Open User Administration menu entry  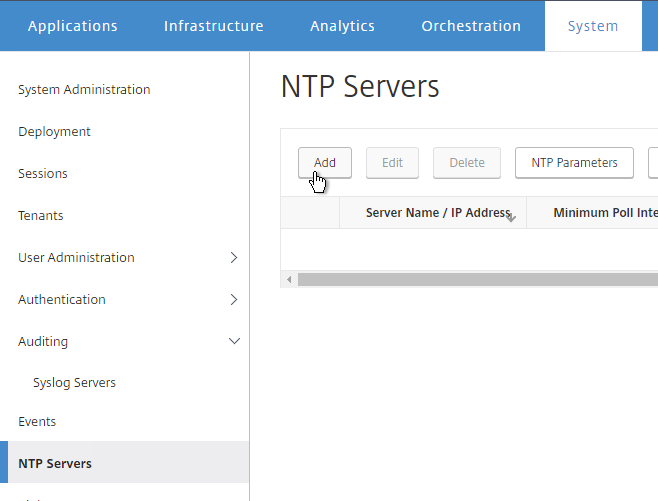coord(76,257)
